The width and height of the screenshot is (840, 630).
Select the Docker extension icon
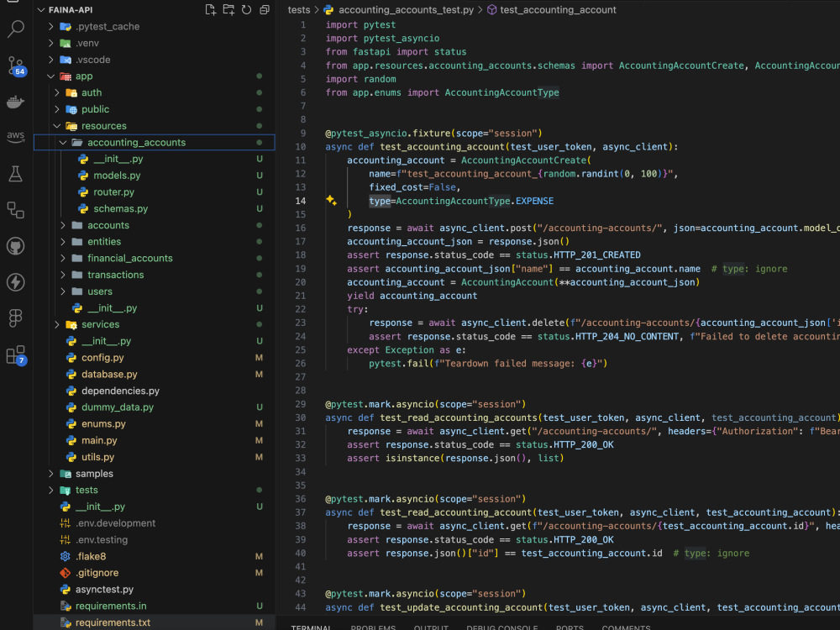[15, 102]
